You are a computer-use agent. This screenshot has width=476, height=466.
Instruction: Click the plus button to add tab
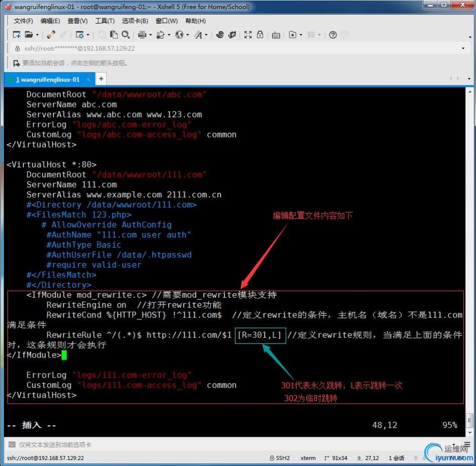click(101, 79)
